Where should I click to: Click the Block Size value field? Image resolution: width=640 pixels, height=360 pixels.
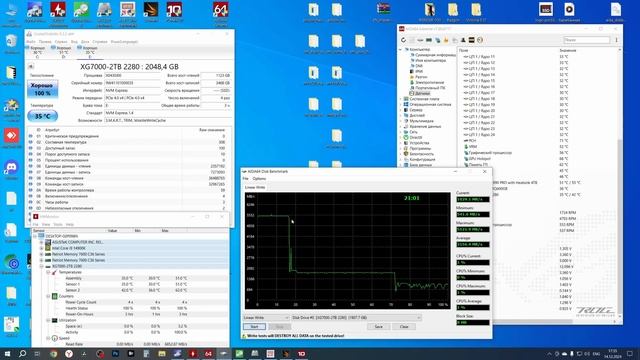[473, 322]
